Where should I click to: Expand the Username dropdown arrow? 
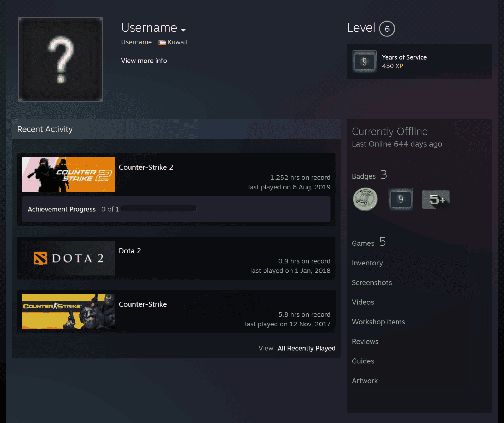point(183,30)
